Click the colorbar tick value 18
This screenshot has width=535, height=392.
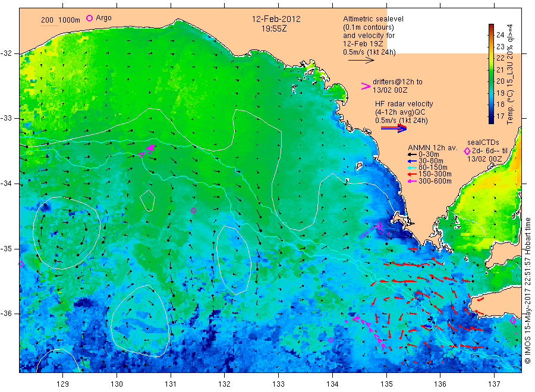click(500, 105)
